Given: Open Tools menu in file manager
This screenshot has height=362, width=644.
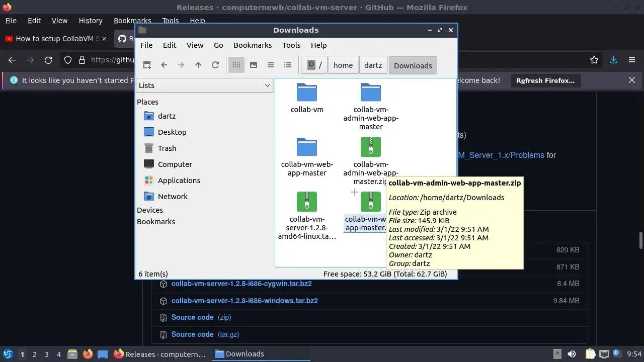Looking at the screenshot, I should (x=291, y=45).
